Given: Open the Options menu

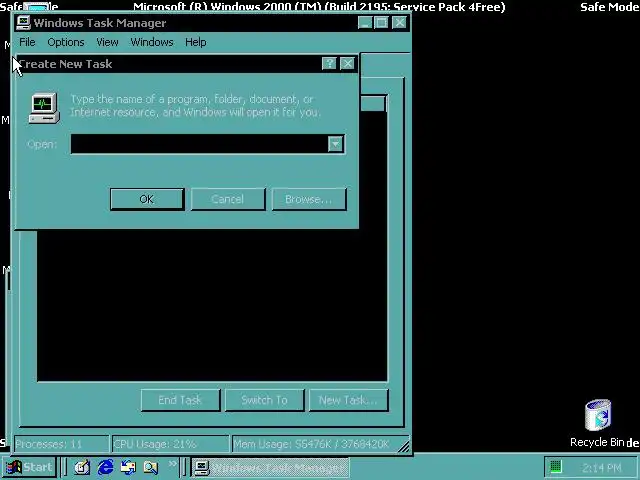Looking at the screenshot, I should coord(66,42).
